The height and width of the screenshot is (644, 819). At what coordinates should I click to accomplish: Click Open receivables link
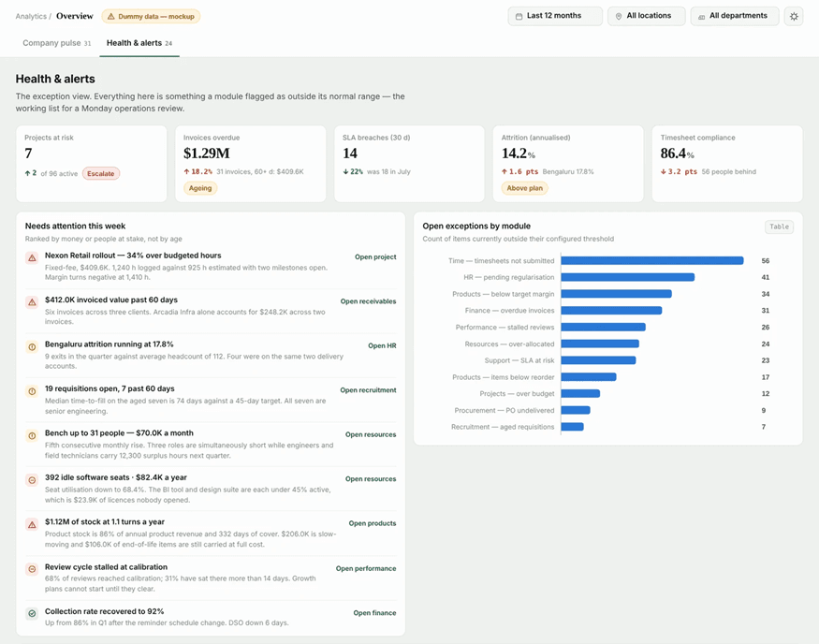(x=368, y=301)
